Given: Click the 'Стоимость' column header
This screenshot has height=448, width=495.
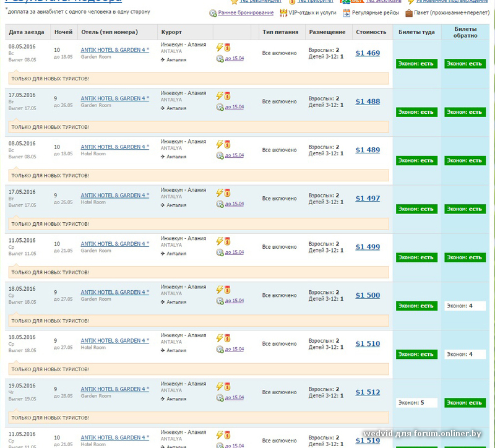Looking at the screenshot, I should tap(371, 32).
